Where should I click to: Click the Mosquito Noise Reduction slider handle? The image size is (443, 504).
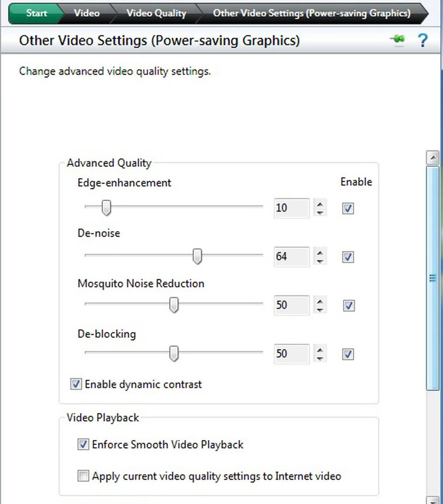pyautogui.click(x=174, y=305)
